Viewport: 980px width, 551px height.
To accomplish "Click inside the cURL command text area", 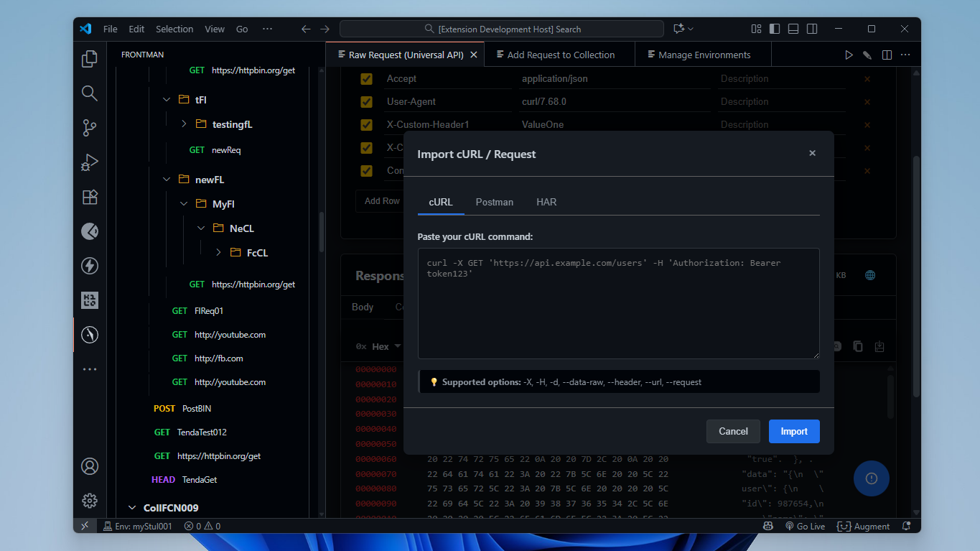I will pos(618,303).
